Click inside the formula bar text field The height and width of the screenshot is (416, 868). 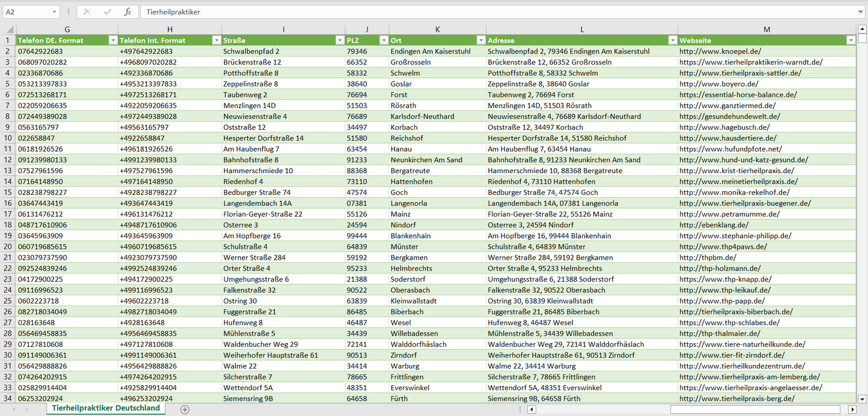pos(481,12)
